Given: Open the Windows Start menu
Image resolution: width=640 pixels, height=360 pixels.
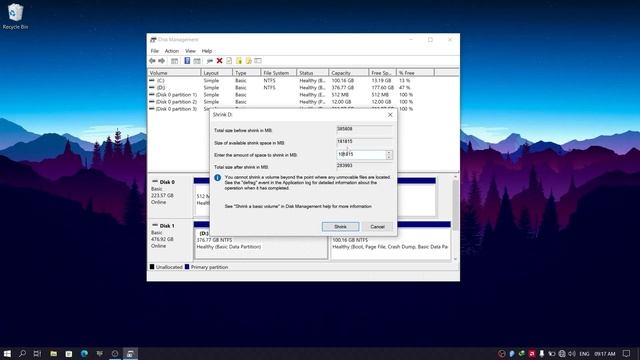Looking at the screenshot, I should pyautogui.click(x=7, y=353).
